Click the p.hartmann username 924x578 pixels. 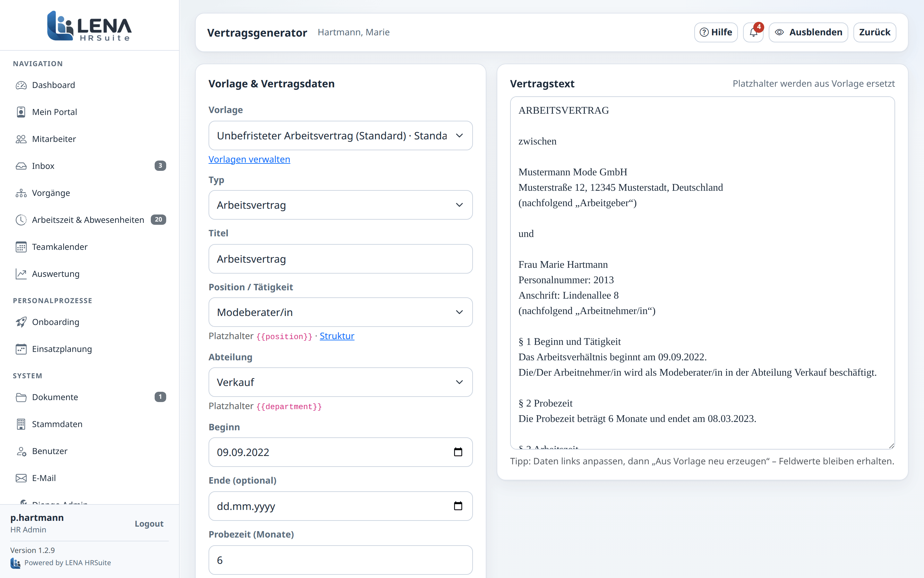click(x=37, y=518)
